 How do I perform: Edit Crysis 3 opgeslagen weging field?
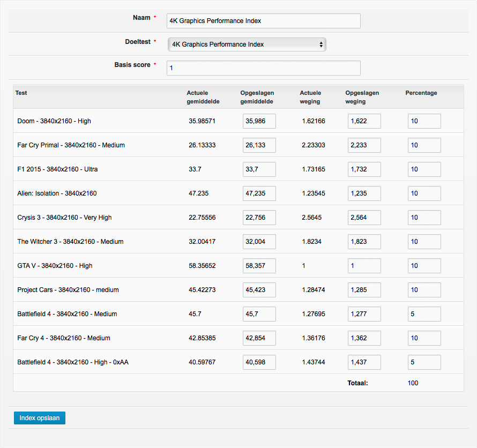[364, 218]
